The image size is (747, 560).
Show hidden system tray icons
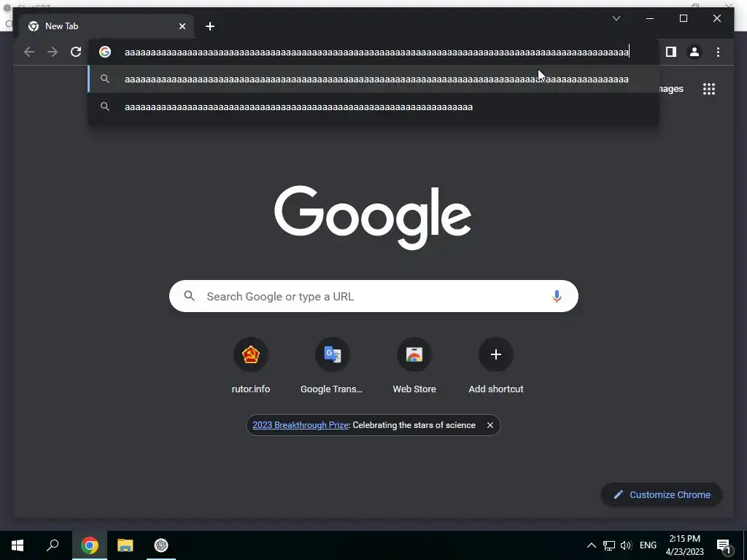coord(591,545)
